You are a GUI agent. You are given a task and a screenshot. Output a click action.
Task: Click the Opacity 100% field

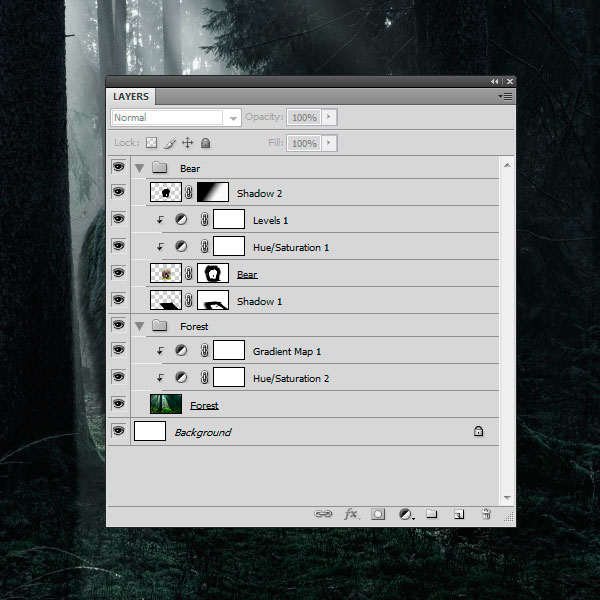pos(304,117)
